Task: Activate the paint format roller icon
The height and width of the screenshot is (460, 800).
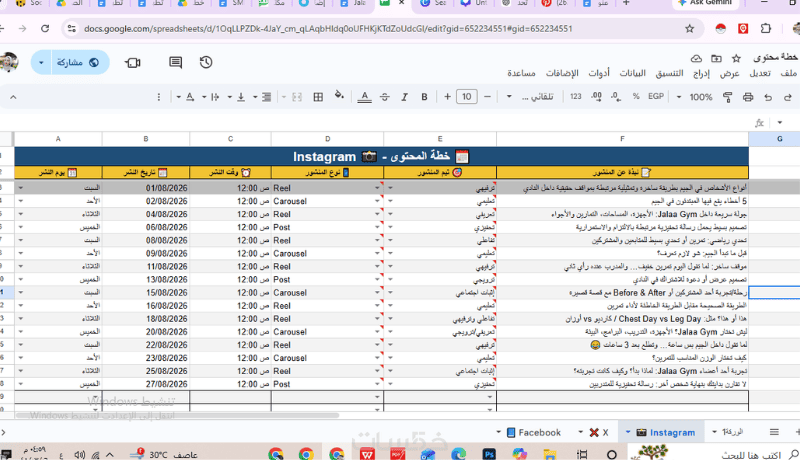Action: 728,97
